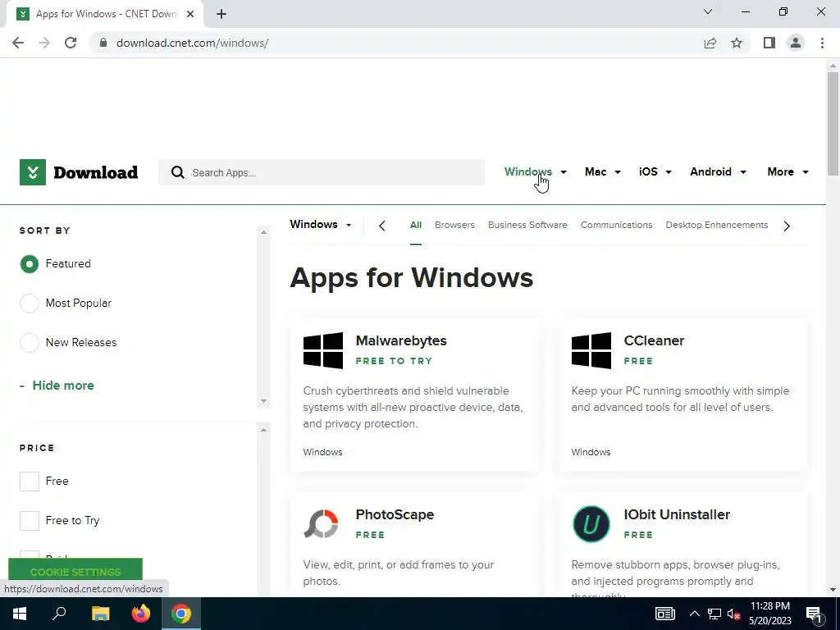Image resolution: width=840 pixels, height=630 pixels.
Task: Launch Firefox from the taskbar
Action: click(x=141, y=614)
